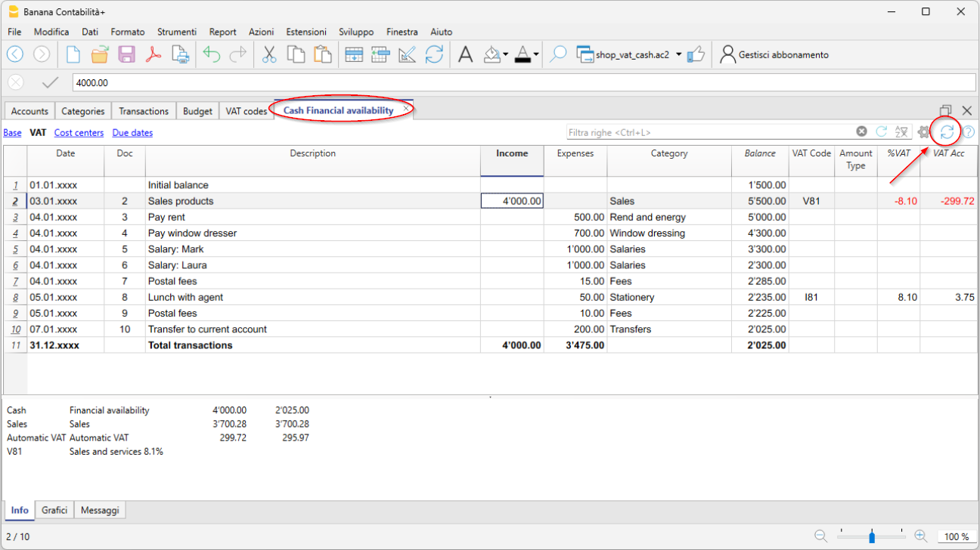Expand the text color dropdown arrow
980x550 pixels.
(536, 54)
